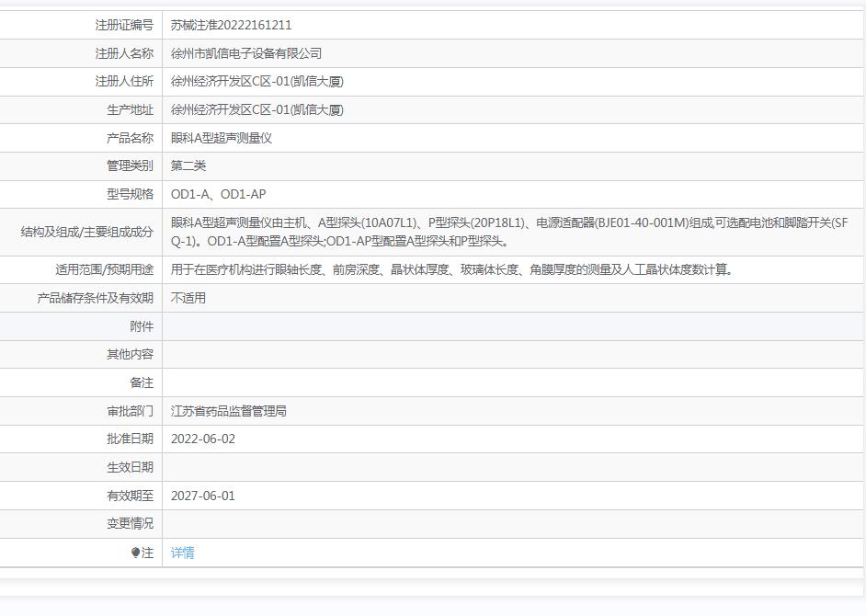Click the bulb icon beside 注
Screen dimensions: 866x616
135,553
